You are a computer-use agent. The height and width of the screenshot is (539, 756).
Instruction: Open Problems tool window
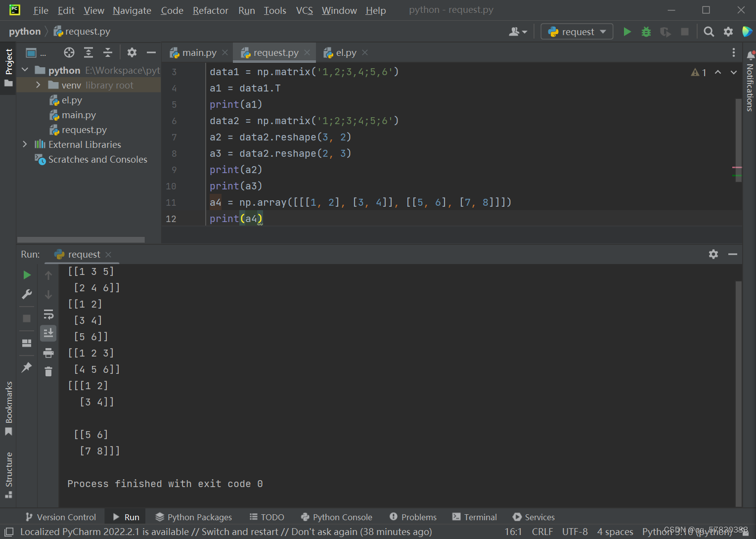click(413, 517)
